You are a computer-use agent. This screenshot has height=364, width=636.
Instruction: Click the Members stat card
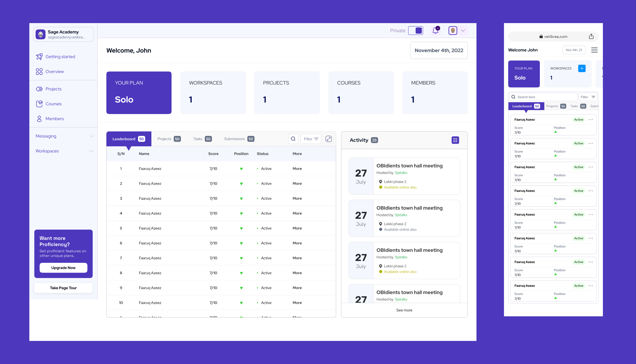click(435, 93)
